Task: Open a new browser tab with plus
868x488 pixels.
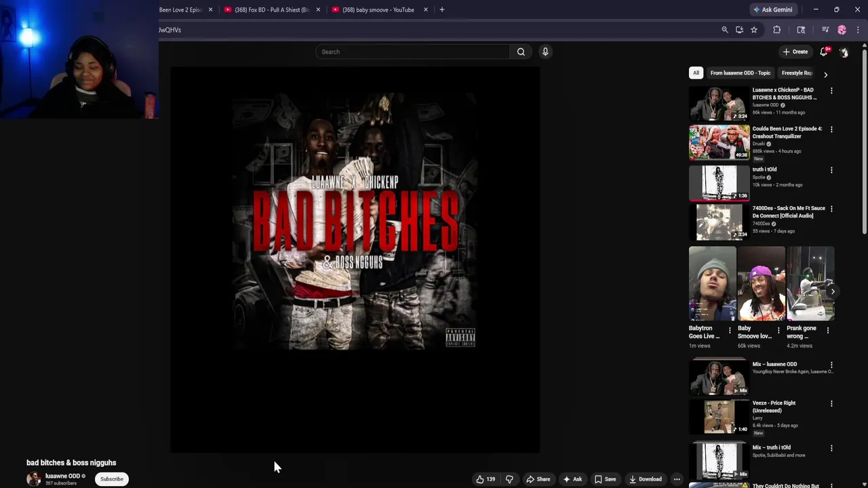Action: click(442, 9)
